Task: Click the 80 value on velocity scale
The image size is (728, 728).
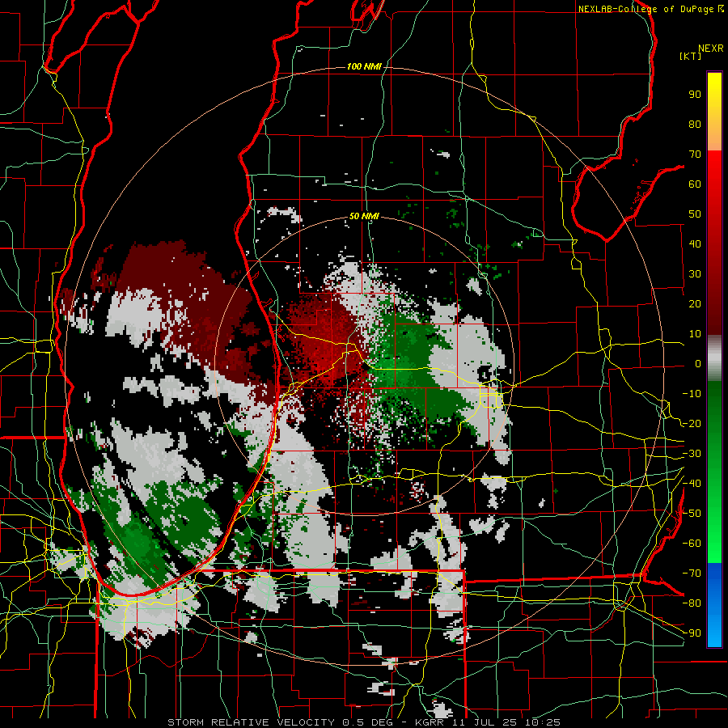Action: coord(695,125)
